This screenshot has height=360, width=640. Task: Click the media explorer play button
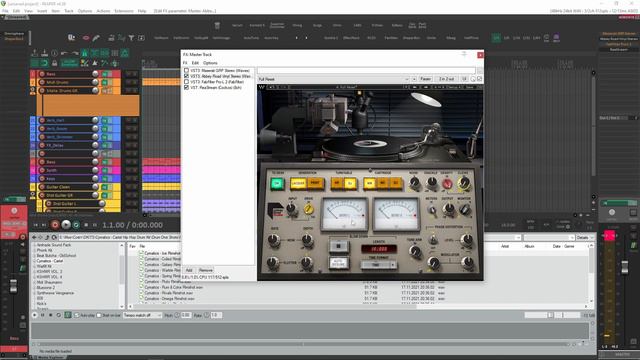pos(34,315)
